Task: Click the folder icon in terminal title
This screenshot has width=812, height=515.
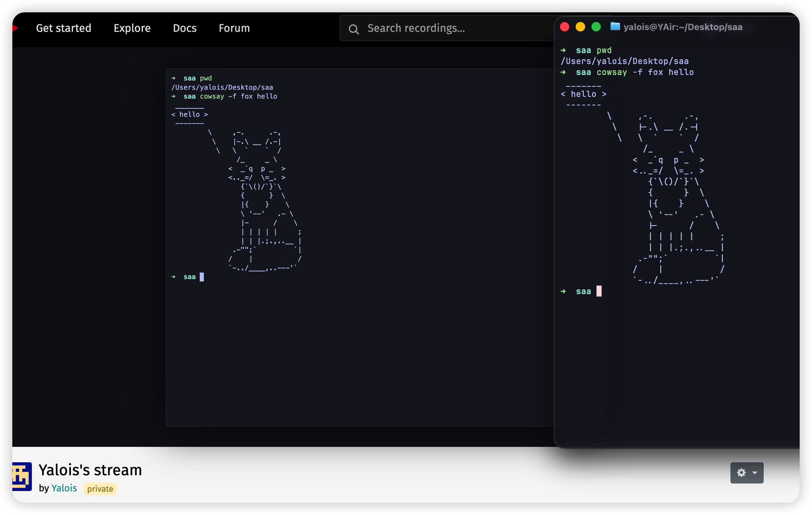Action: 615,26
